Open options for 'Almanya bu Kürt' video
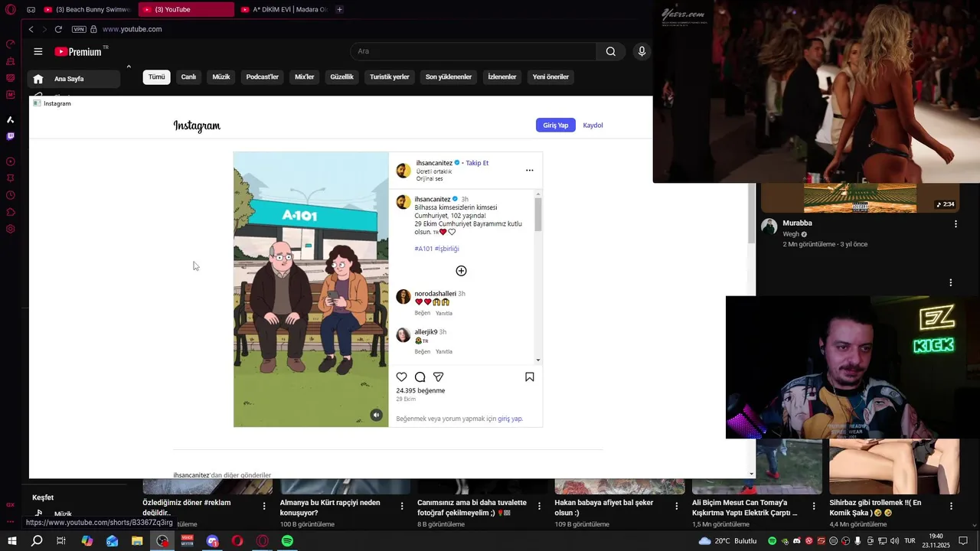Viewport: 980px width, 551px height. click(402, 506)
